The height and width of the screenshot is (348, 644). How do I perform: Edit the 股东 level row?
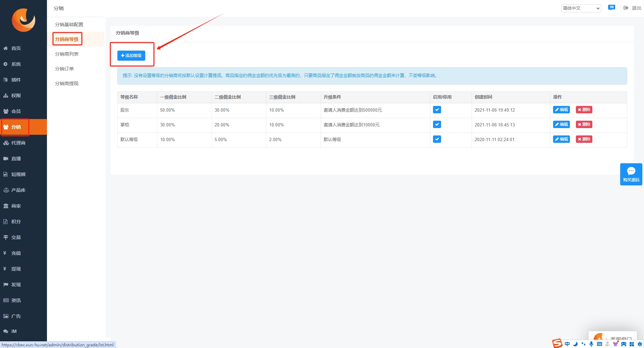pos(561,110)
